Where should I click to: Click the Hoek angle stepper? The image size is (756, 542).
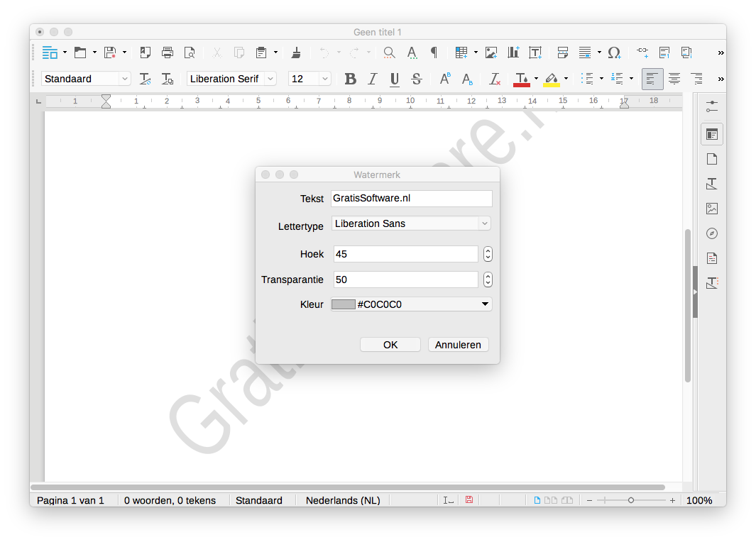click(488, 254)
